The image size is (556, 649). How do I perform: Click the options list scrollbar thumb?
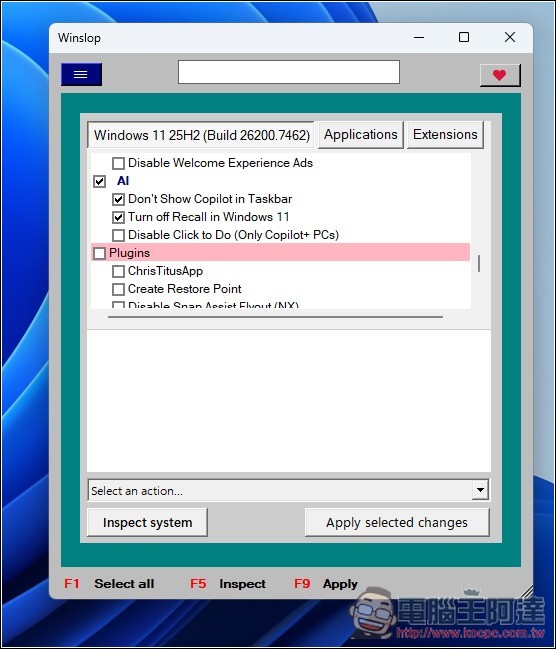click(479, 264)
